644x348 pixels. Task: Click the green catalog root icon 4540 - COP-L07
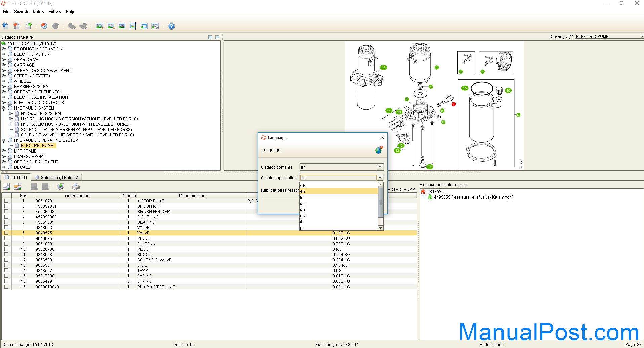tap(3, 43)
